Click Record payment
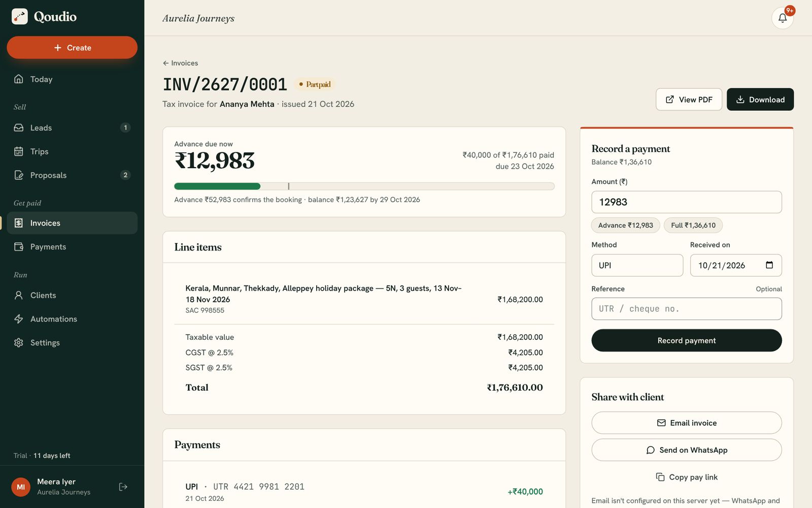Image resolution: width=812 pixels, height=508 pixels. point(686,340)
